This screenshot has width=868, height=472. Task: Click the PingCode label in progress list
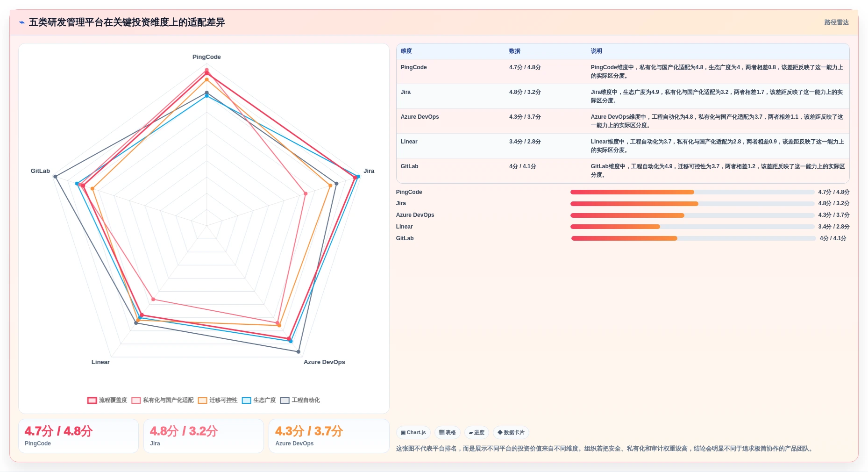pos(409,192)
